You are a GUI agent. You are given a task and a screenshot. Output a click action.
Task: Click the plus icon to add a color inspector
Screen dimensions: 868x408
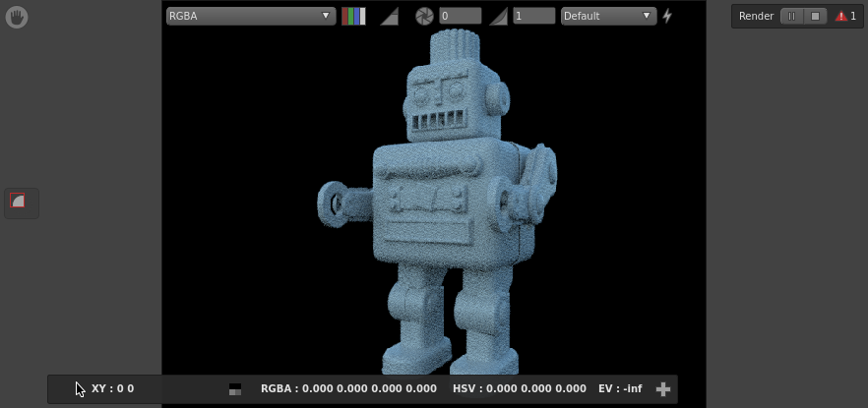663,389
